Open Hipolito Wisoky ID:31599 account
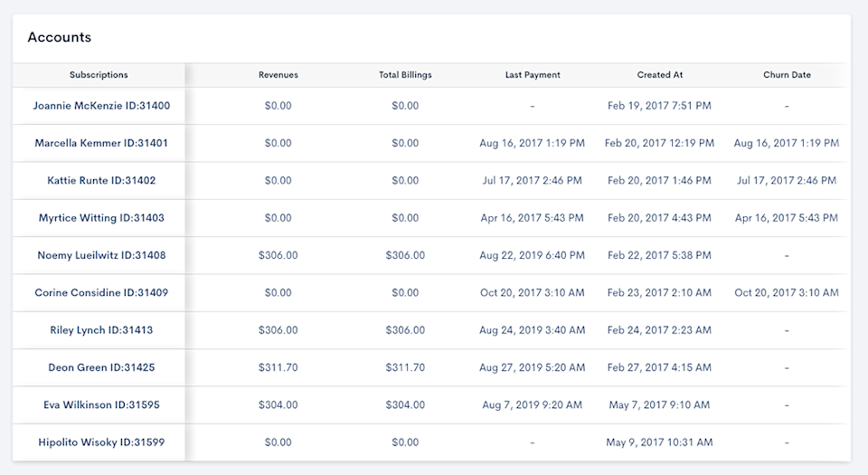The height and width of the screenshot is (475, 868). (101, 442)
